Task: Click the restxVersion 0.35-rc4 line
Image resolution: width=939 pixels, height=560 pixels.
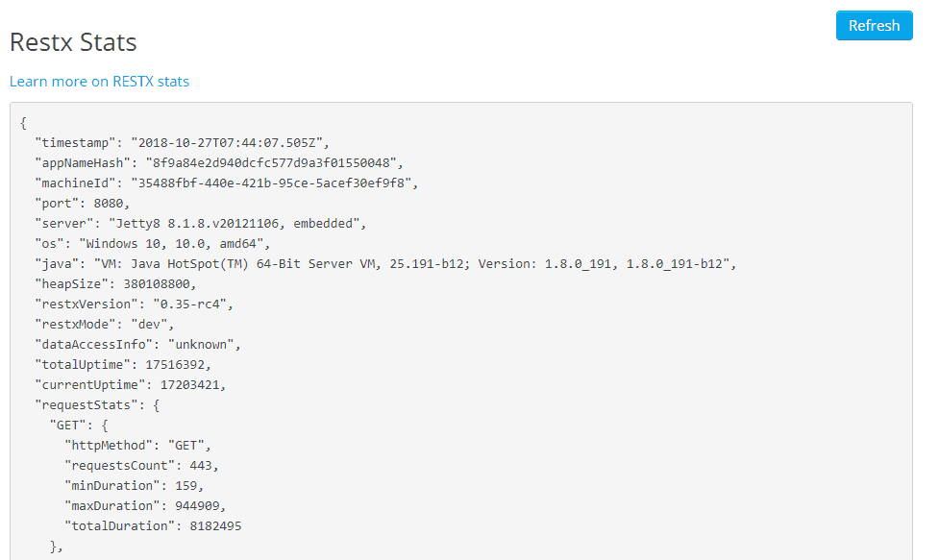Action: pyautogui.click(x=134, y=304)
